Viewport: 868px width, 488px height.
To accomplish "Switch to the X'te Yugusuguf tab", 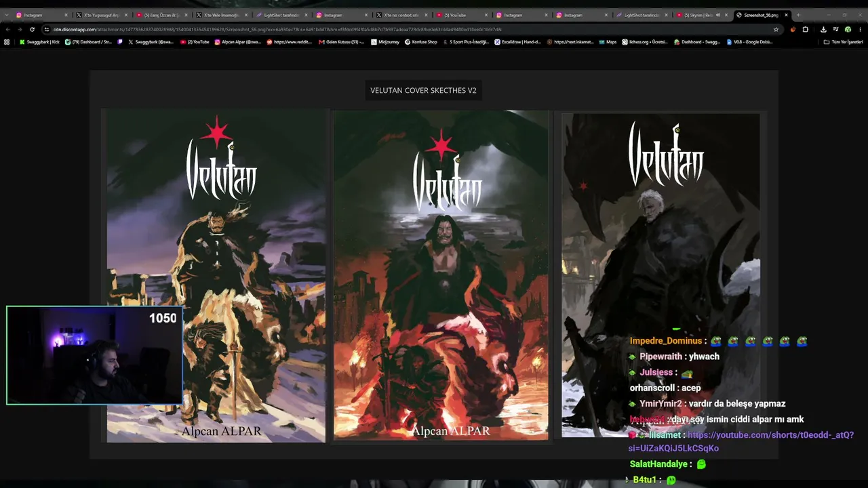I will coord(102,15).
